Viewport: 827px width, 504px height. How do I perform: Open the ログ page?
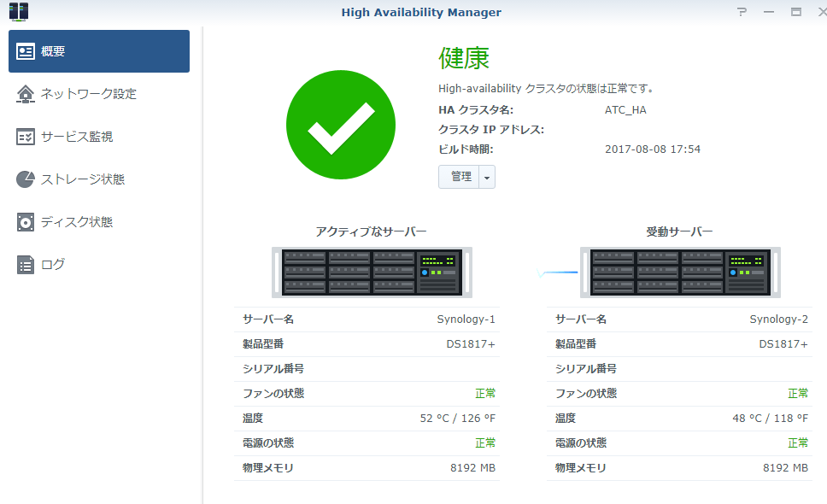click(x=99, y=265)
